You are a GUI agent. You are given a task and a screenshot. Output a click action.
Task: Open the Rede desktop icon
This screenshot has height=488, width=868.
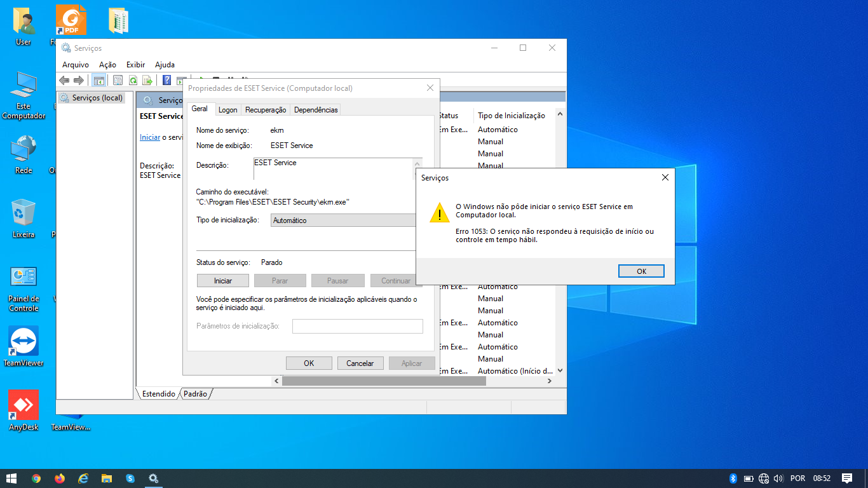(24, 154)
